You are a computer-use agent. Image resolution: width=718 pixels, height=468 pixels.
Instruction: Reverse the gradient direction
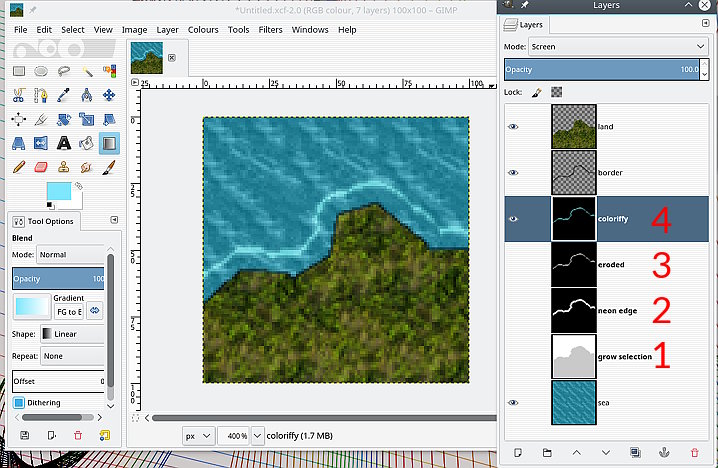pyautogui.click(x=94, y=310)
